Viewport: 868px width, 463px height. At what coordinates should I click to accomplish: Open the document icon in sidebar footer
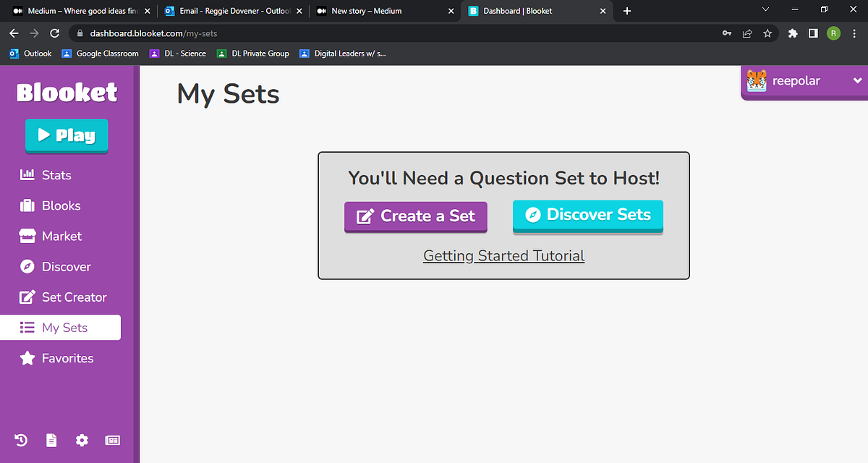pos(51,440)
